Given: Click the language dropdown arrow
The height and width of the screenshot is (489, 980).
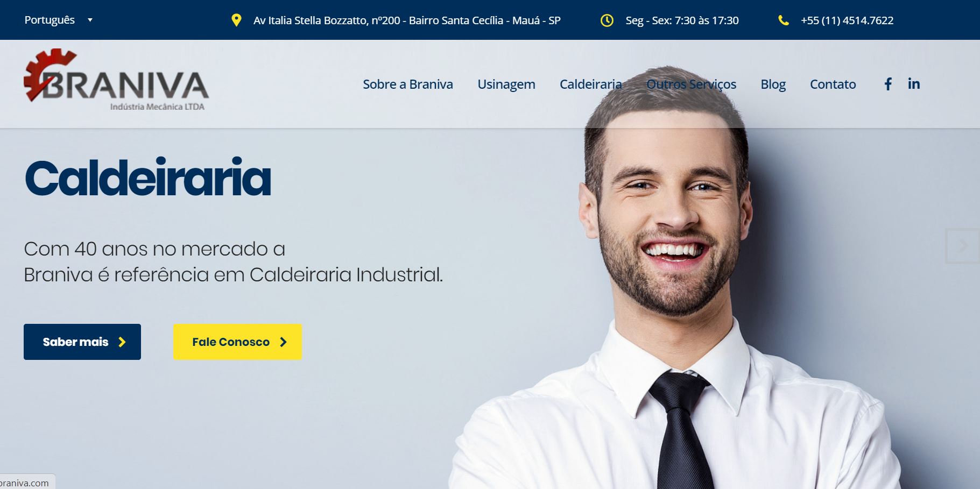Looking at the screenshot, I should 90,20.
